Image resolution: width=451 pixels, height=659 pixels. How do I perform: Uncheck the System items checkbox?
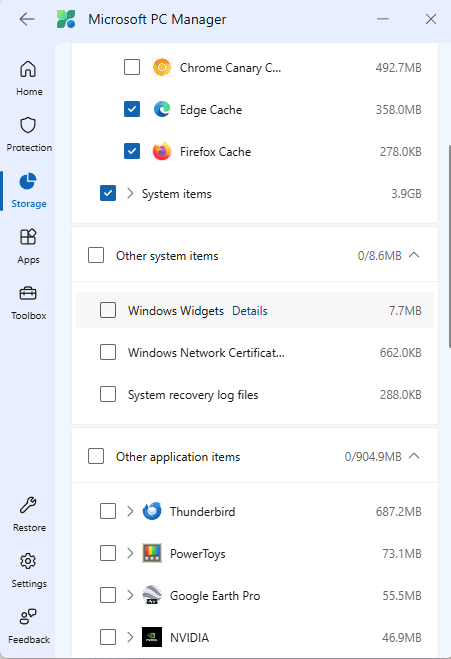108,193
